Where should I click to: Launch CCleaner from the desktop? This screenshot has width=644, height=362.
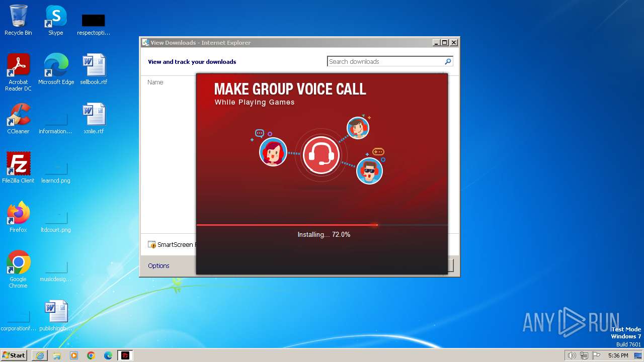[18, 118]
